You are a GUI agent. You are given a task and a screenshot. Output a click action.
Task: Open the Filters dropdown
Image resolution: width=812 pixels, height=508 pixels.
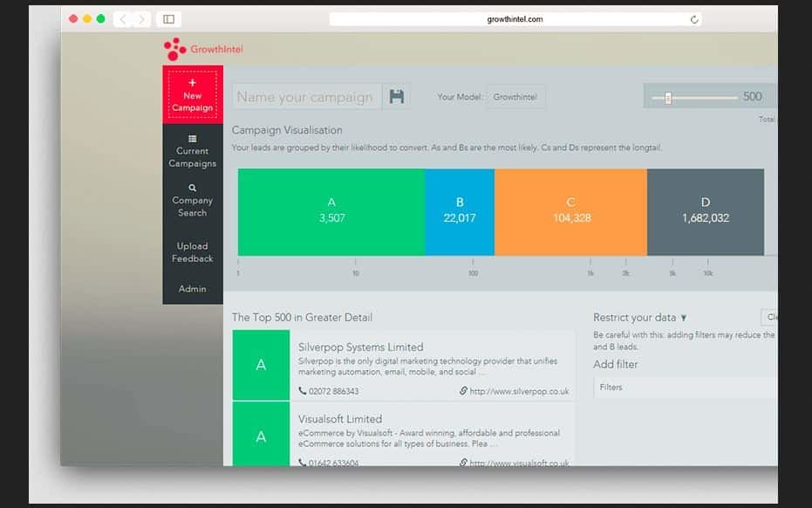point(685,388)
